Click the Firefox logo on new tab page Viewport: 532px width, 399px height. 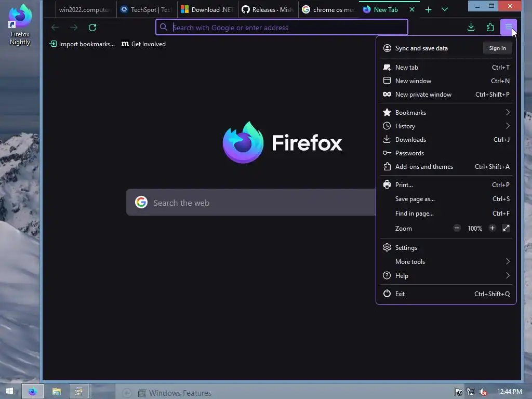[282, 142]
